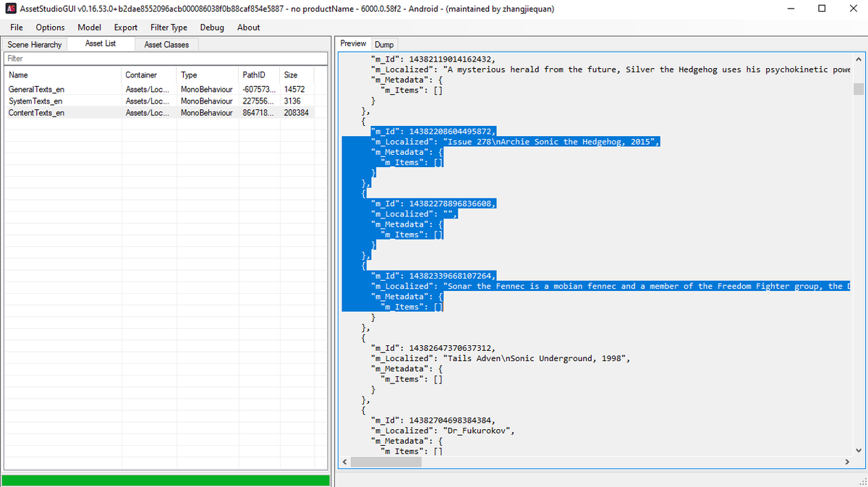Maximize the AssetStudioGUI window
The height and width of the screenshot is (487, 868).
822,9
